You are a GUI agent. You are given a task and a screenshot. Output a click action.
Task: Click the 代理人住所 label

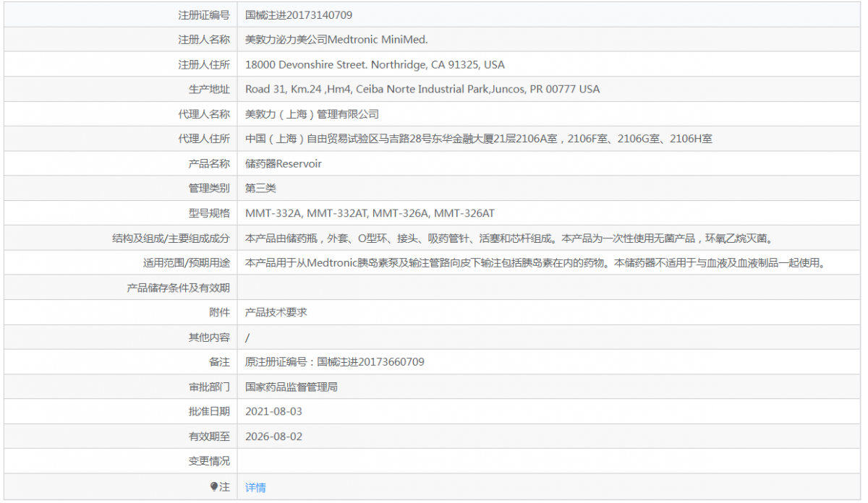[204, 139]
